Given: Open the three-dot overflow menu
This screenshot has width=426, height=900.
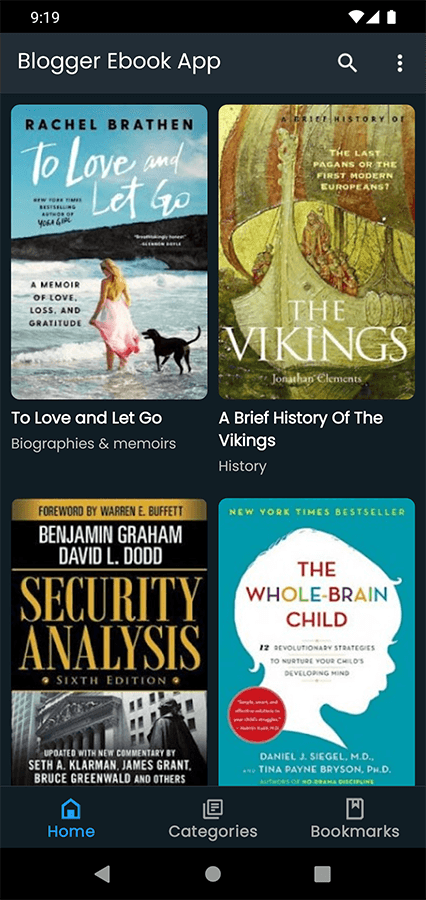Looking at the screenshot, I should pyautogui.click(x=400, y=63).
